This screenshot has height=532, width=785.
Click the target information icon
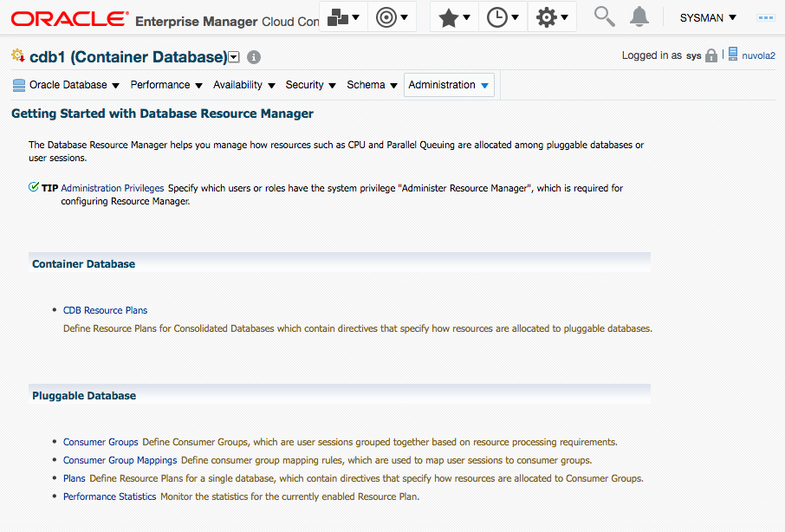(x=254, y=57)
